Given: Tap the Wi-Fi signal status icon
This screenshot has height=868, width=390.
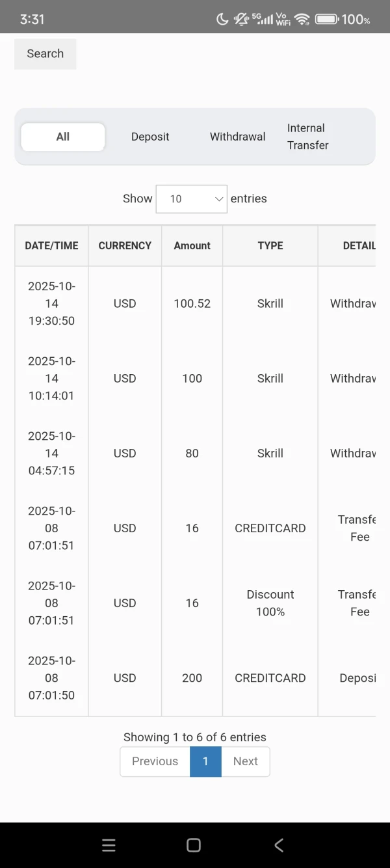Looking at the screenshot, I should tap(302, 20).
